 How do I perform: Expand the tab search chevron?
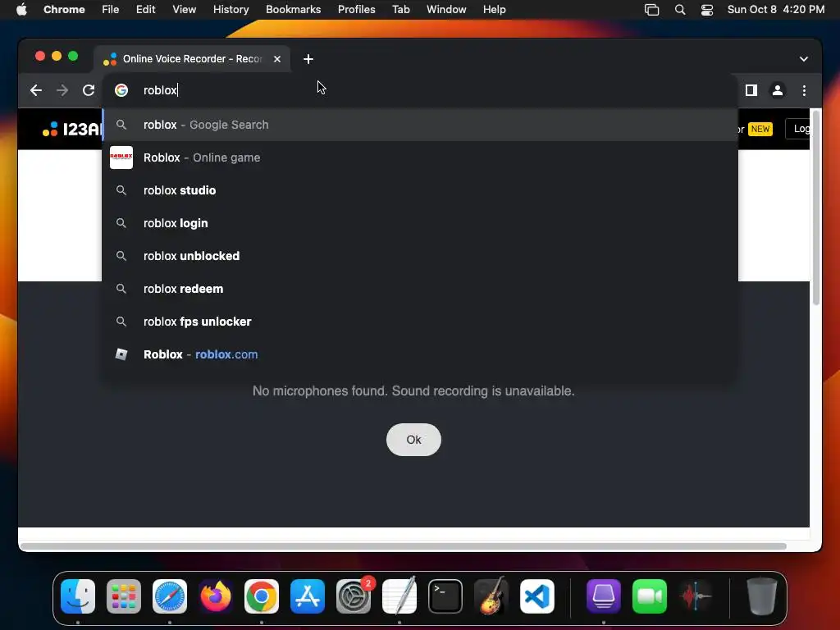click(x=804, y=59)
